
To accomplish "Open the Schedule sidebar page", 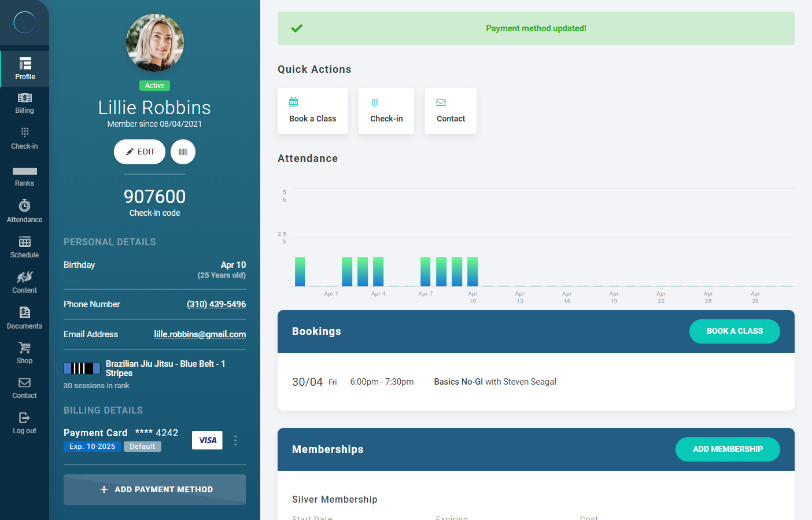I will click(24, 248).
